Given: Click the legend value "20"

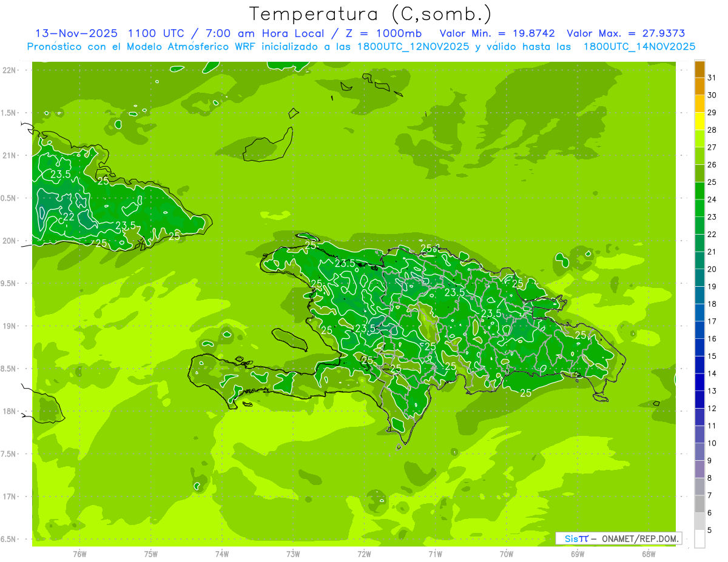Looking at the screenshot, I should tap(712, 269).
